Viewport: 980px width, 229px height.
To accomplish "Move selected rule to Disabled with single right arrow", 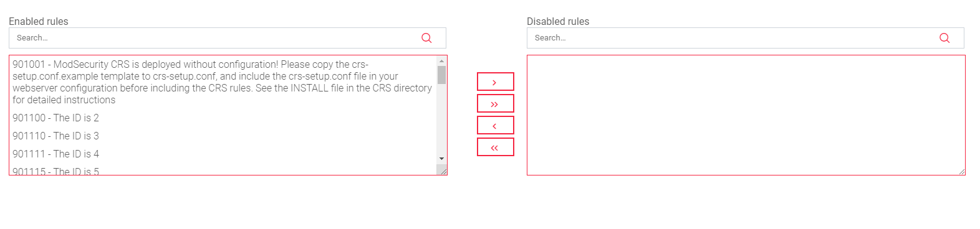I will click(495, 82).
